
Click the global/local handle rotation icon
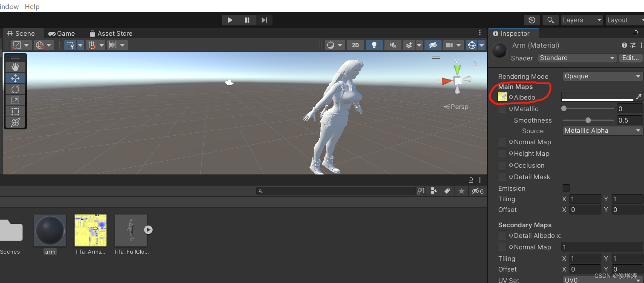coord(40,45)
